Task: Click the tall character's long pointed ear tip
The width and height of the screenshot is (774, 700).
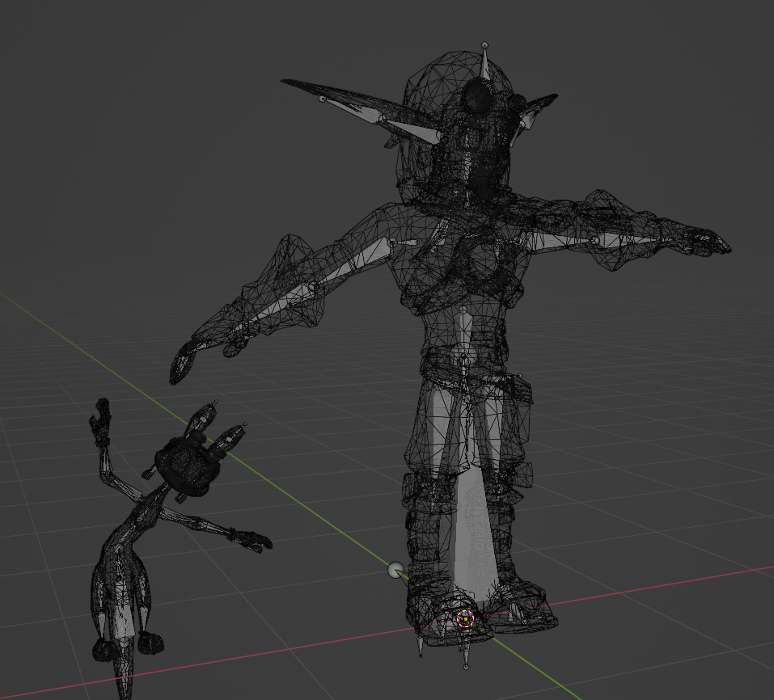Action: click(286, 82)
